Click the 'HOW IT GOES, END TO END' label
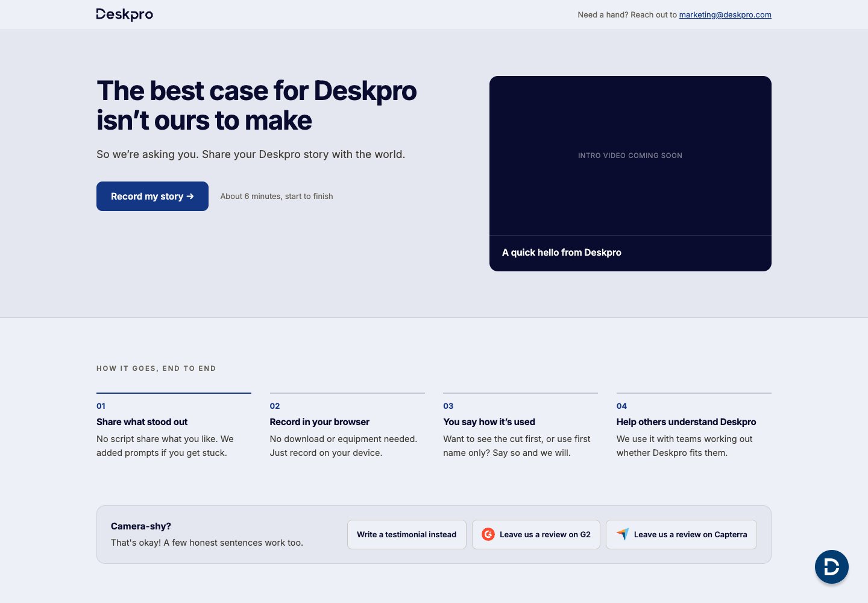This screenshot has height=603, width=868. point(156,368)
